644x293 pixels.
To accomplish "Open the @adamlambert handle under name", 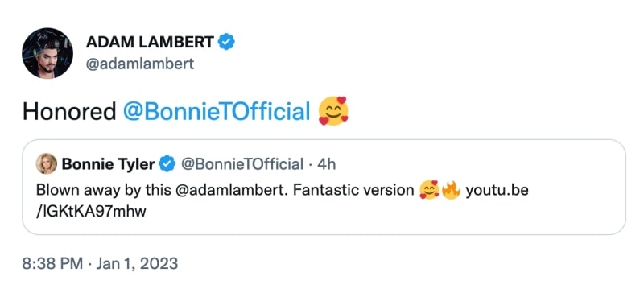I will [x=139, y=64].
